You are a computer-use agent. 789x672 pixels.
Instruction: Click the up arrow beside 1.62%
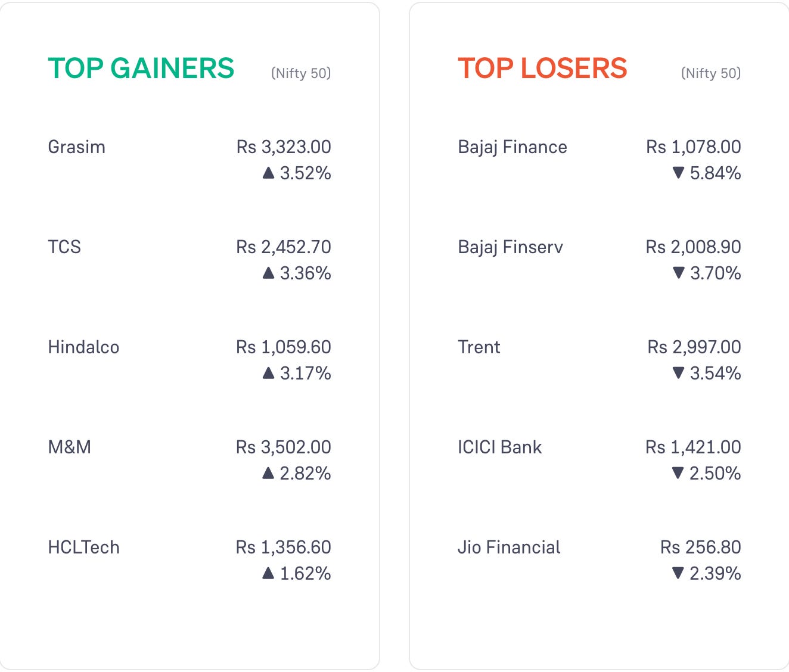pyautogui.click(x=268, y=573)
